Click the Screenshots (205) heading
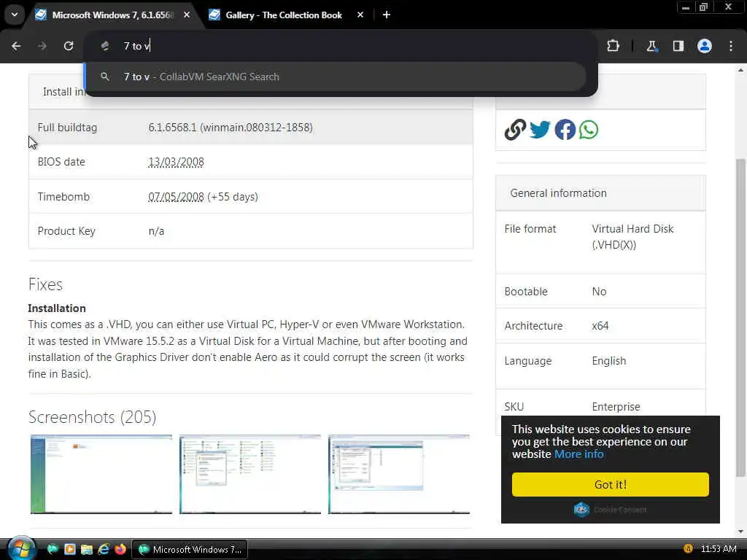747x560 pixels. click(x=92, y=417)
